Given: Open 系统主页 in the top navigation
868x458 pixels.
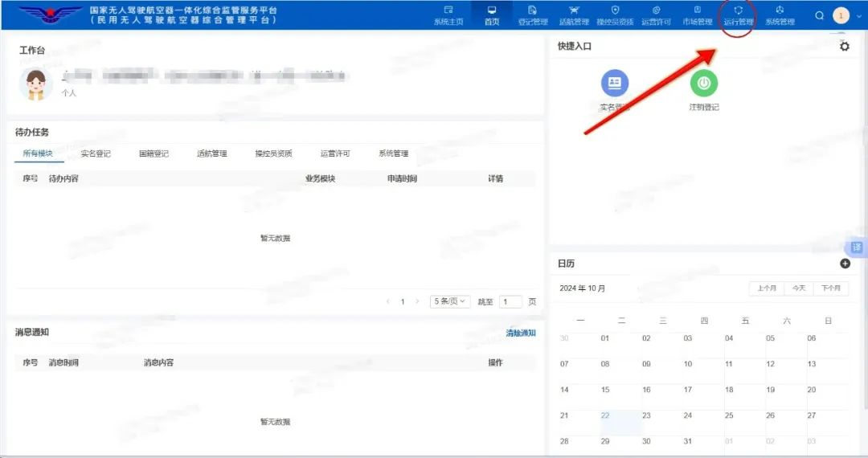Looking at the screenshot, I should (x=448, y=15).
